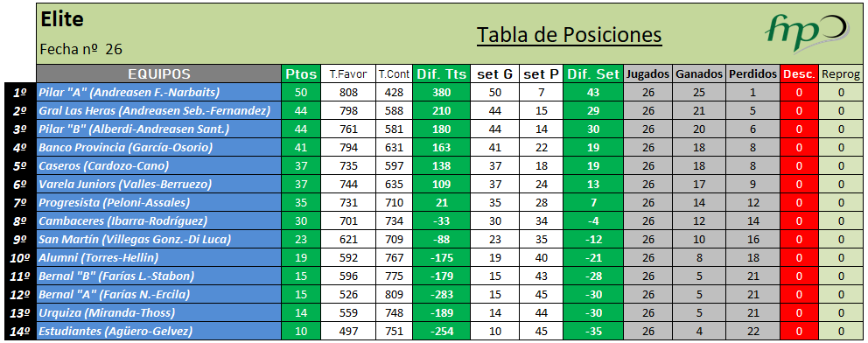Select the Estudiantes (Agüero-Gelvez) team cell

[x=159, y=332]
